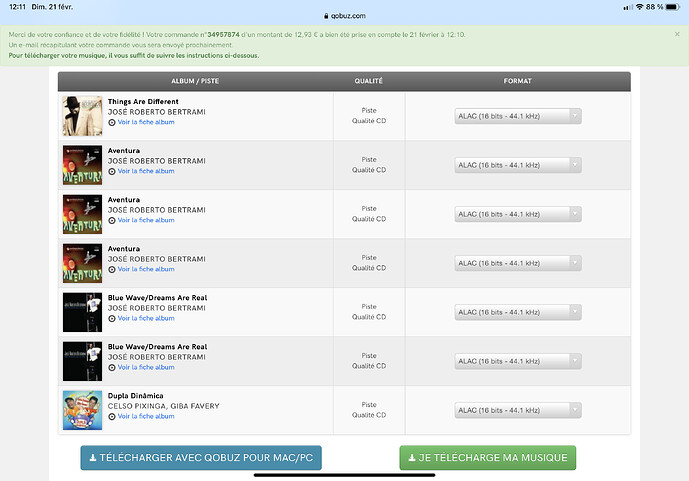Screen dimensions: 689x481
Task: Open format dropdown in the second Aventura row
Action: [518, 214]
